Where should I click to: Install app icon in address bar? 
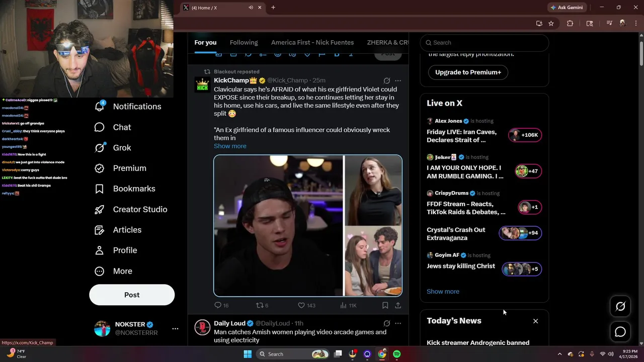pyautogui.click(x=539, y=23)
